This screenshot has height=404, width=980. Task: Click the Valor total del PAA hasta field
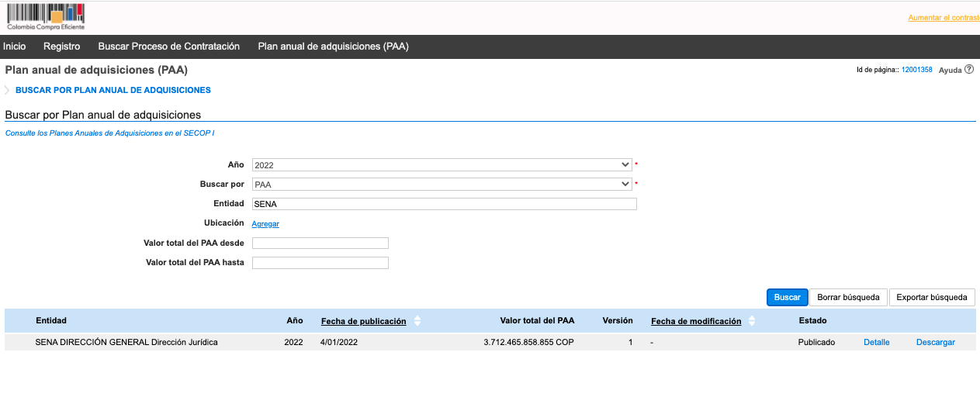click(320, 263)
